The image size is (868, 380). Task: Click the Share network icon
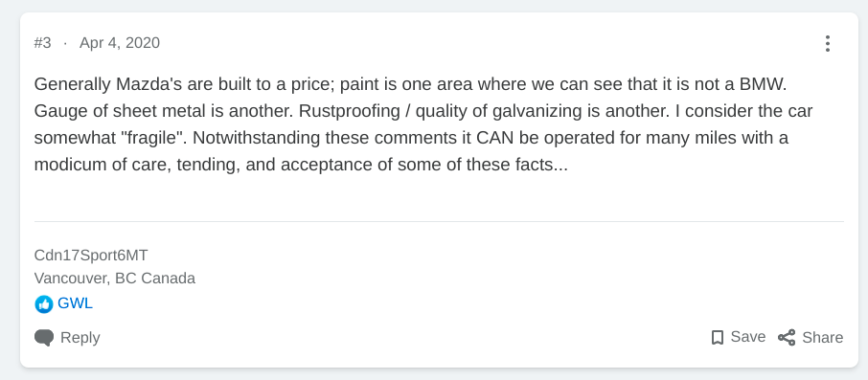[786, 338]
